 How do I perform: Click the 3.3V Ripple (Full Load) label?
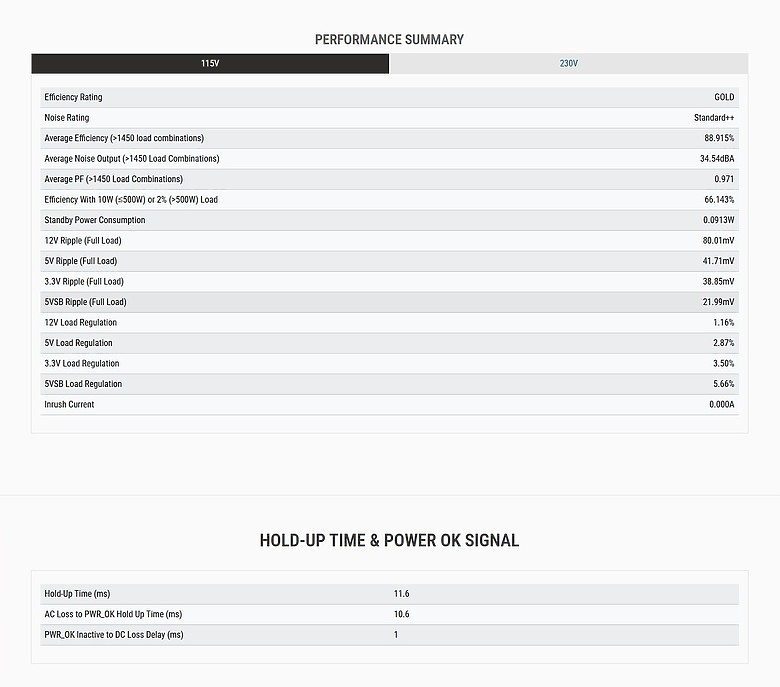point(84,281)
